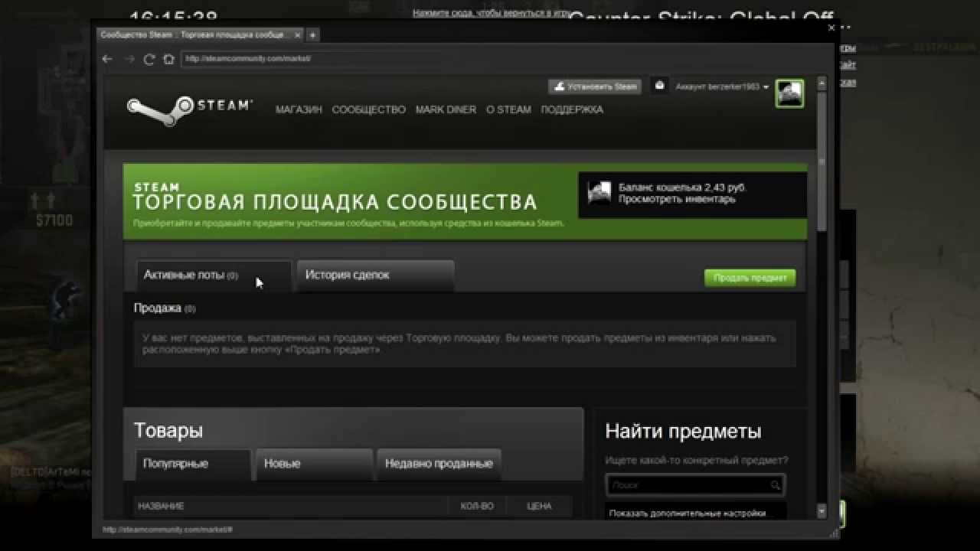The width and height of the screenshot is (980, 551).
Task: Click the Продажа (0) heading
Action: [165, 308]
